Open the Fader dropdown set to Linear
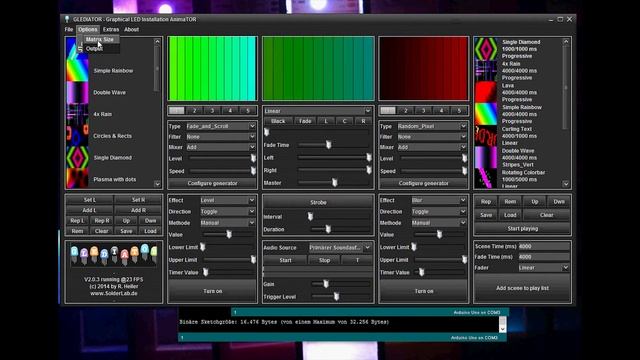Image resolution: width=640 pixels, height=360 pixels. [x=544, y=268]
